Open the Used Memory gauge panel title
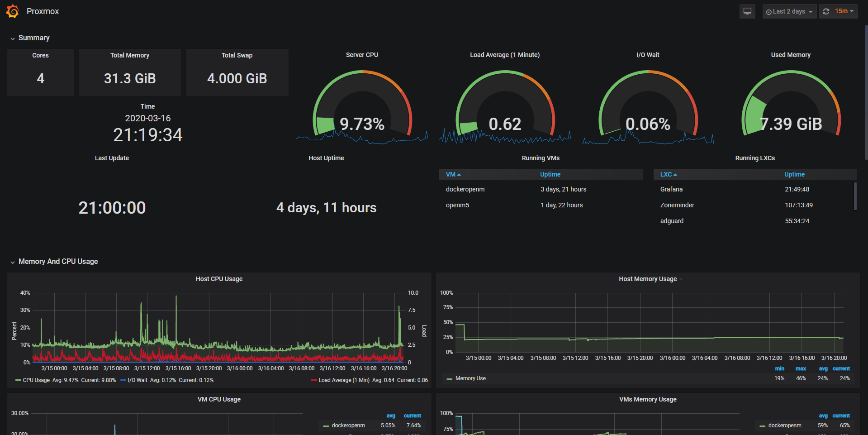Viewport: 868px width, 435px height. point(791,55)
